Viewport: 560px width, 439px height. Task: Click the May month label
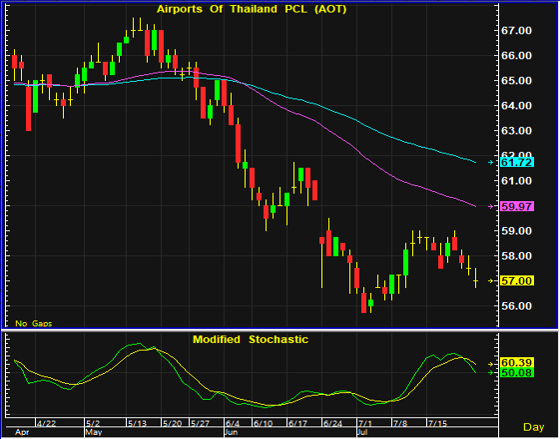pyautogui.click(x=94, y=432)
